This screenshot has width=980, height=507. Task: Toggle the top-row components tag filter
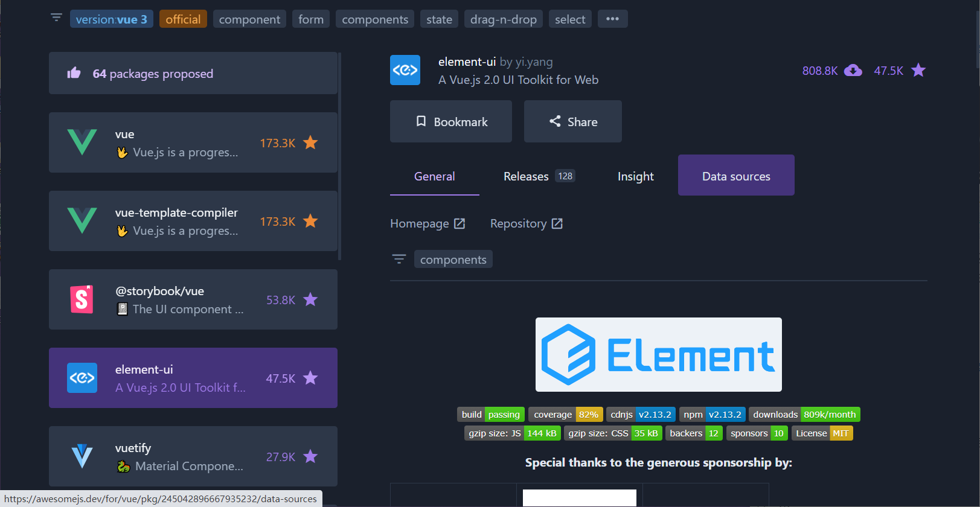(375, 19)
